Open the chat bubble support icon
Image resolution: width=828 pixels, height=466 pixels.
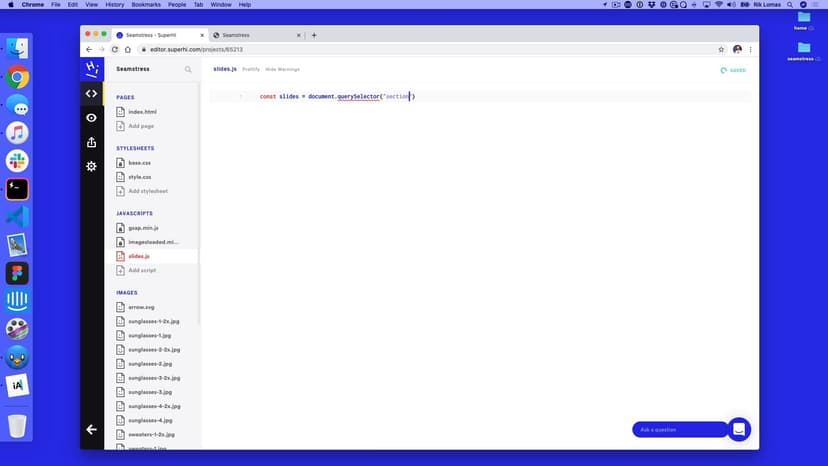(738, 429)
